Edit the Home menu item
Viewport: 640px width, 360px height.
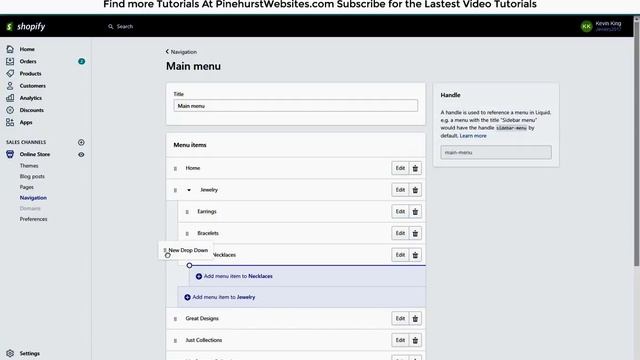point(400,168)
